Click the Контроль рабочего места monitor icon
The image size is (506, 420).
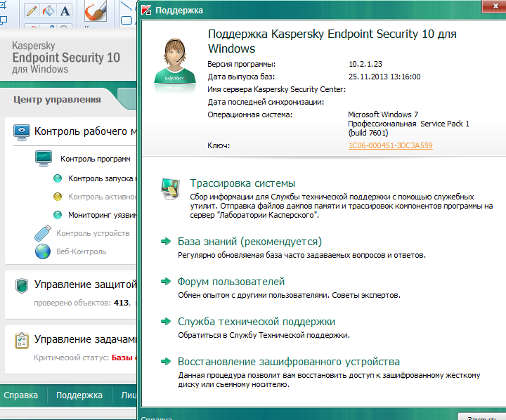(22, 132)
